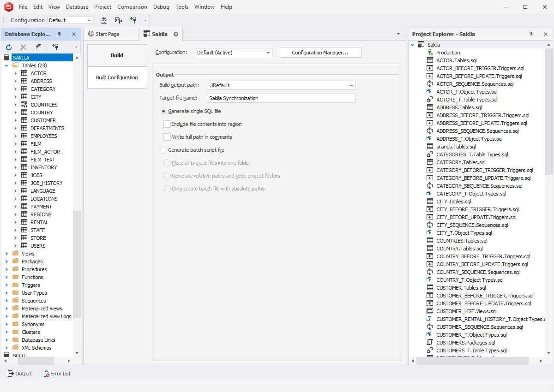Click the Target file name field

click(x=281, y=98)
